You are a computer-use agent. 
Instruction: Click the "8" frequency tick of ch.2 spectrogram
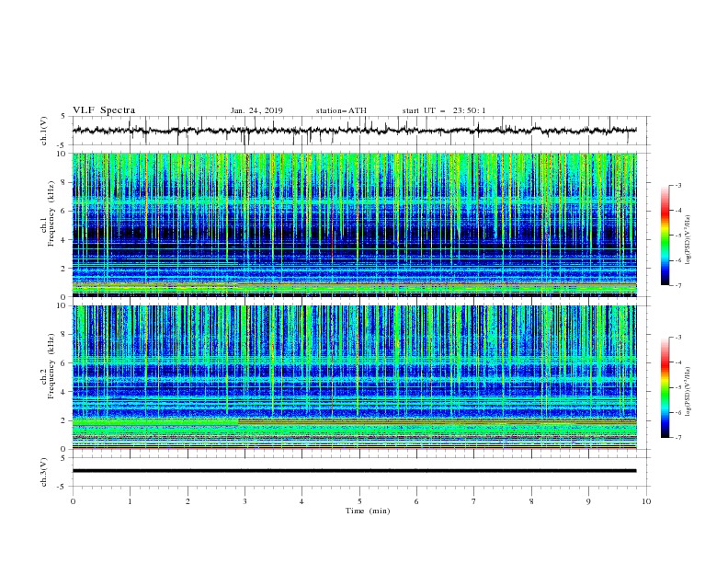(65, 335)
